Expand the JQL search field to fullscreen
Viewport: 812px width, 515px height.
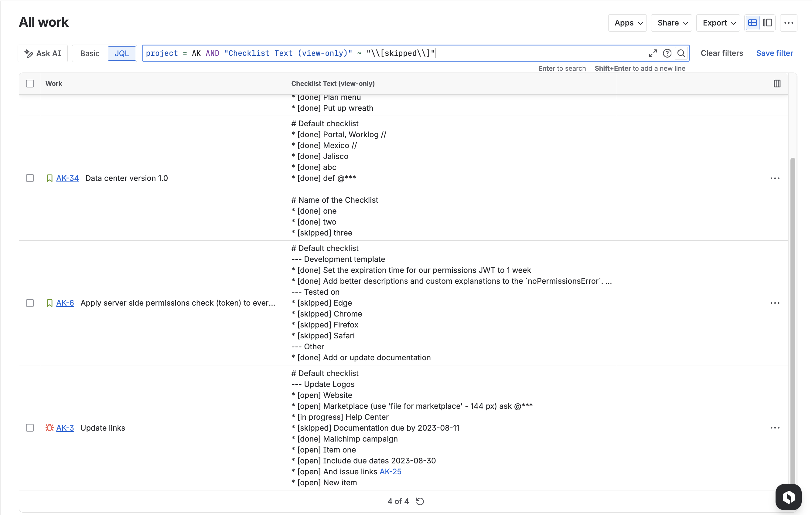tap(653, 53)
